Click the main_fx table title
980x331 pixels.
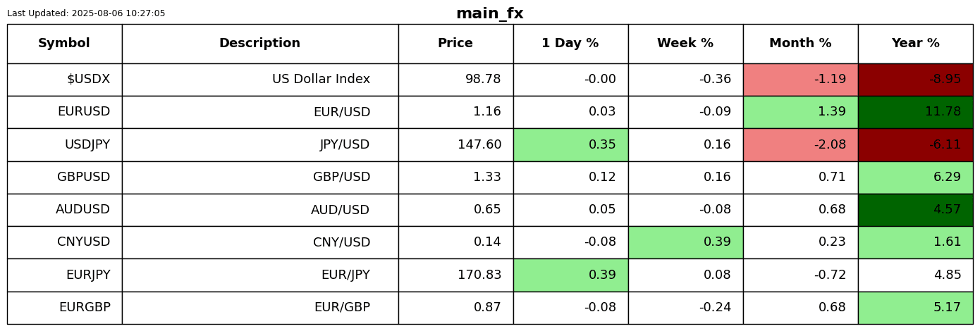(489, 13)
